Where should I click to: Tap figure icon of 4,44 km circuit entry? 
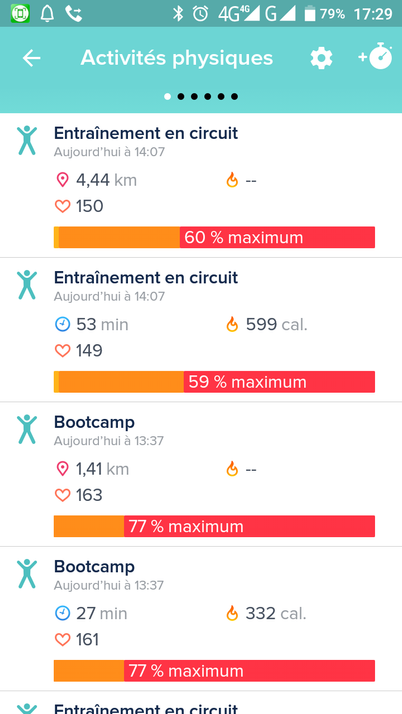[x=27, y=140]
